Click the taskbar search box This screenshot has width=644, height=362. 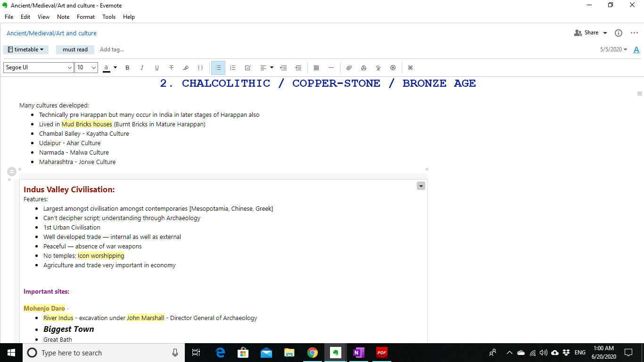point(104,353)
